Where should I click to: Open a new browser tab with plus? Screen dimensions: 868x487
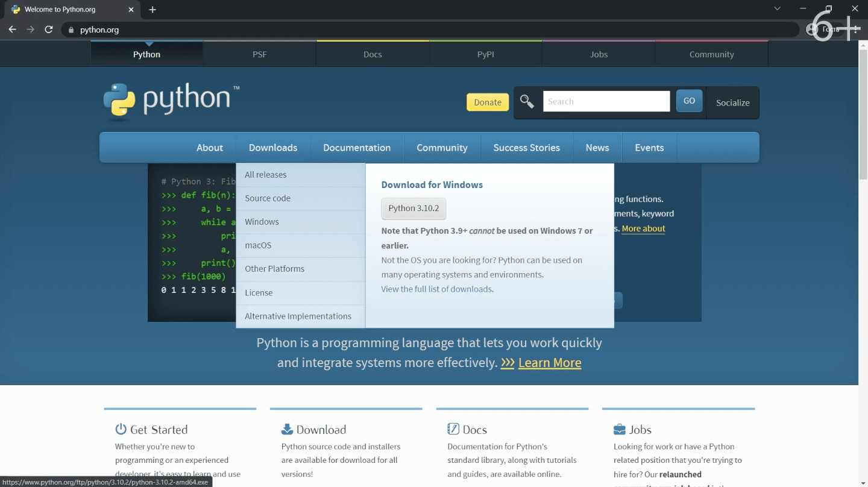(x=153, y=10)
